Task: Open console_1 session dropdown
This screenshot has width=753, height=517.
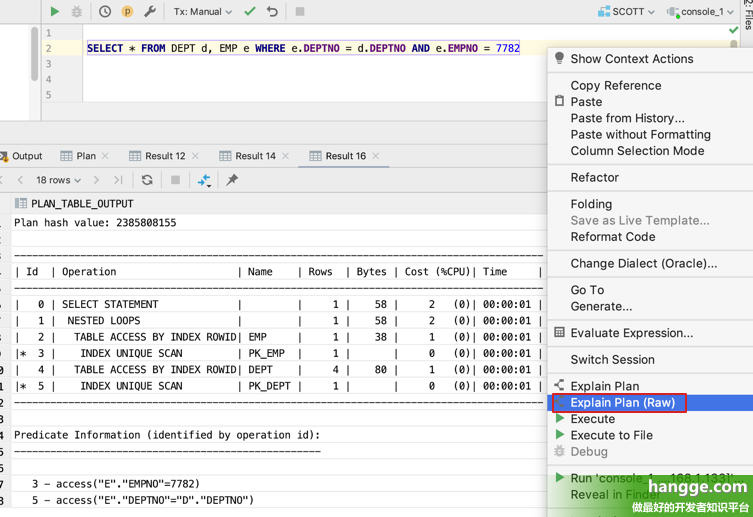Action: coord(701,12)
